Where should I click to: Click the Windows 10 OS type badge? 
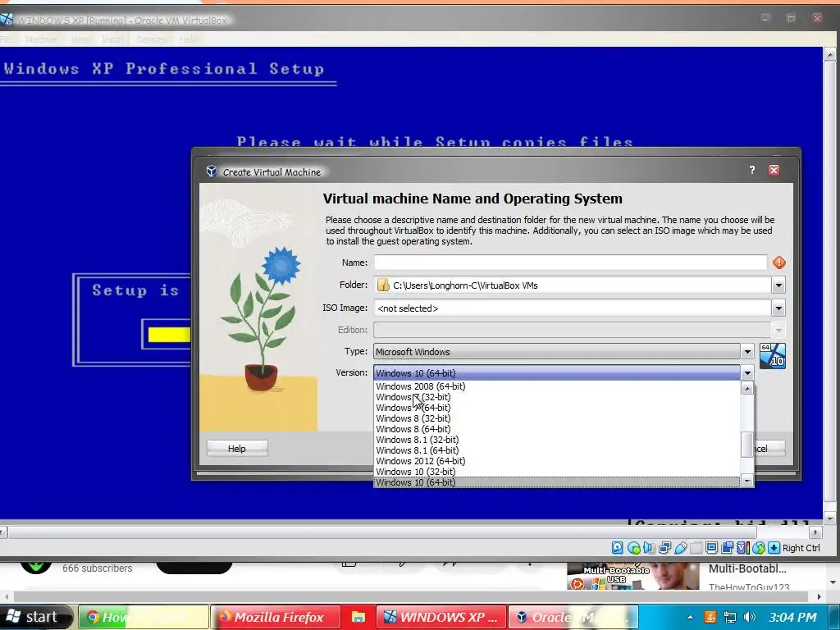click(x=773, y=356)
